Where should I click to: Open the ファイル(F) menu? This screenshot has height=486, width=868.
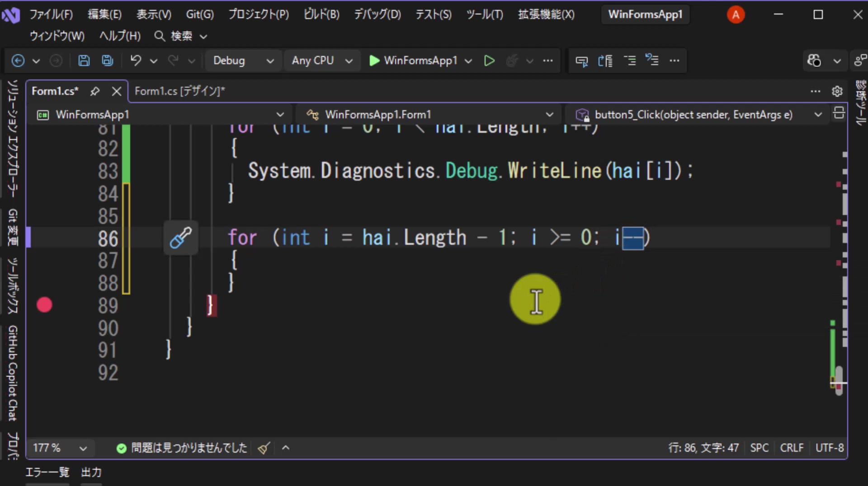pos(51,14)
